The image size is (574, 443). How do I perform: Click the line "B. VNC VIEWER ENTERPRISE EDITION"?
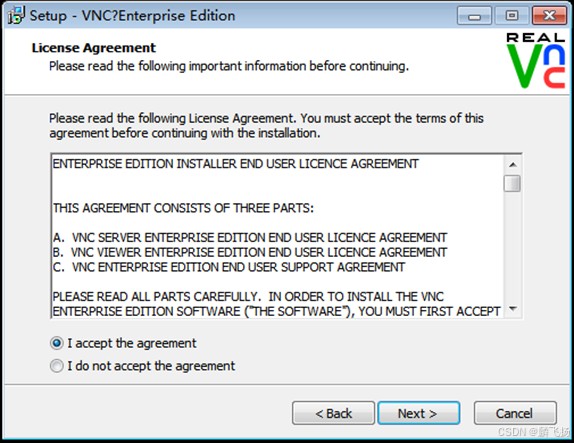click(x=250, y=252)
